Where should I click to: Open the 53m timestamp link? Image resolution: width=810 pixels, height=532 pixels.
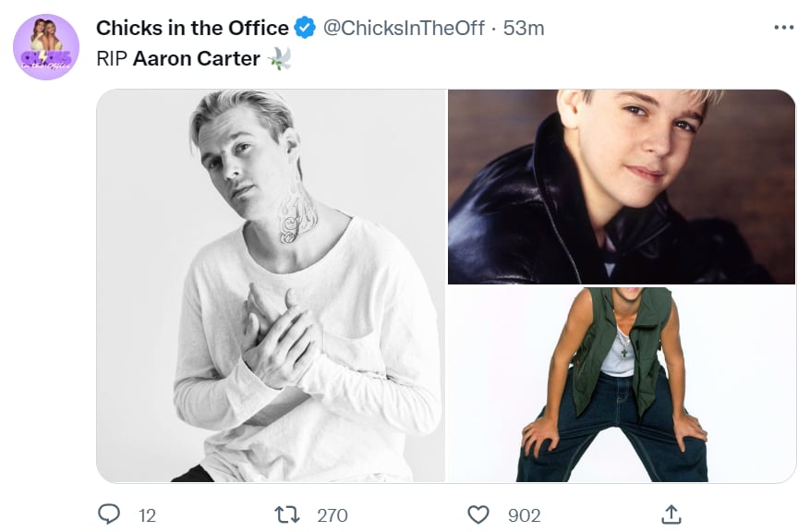pyautogui.click(x=524, y=28)
